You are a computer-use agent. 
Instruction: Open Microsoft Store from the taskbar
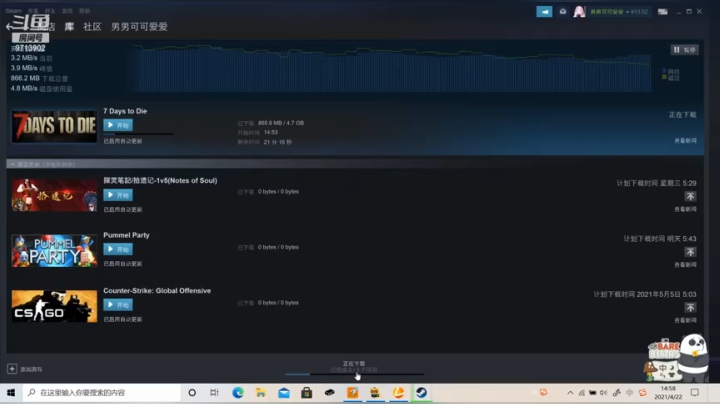click(x=306, y=393)
